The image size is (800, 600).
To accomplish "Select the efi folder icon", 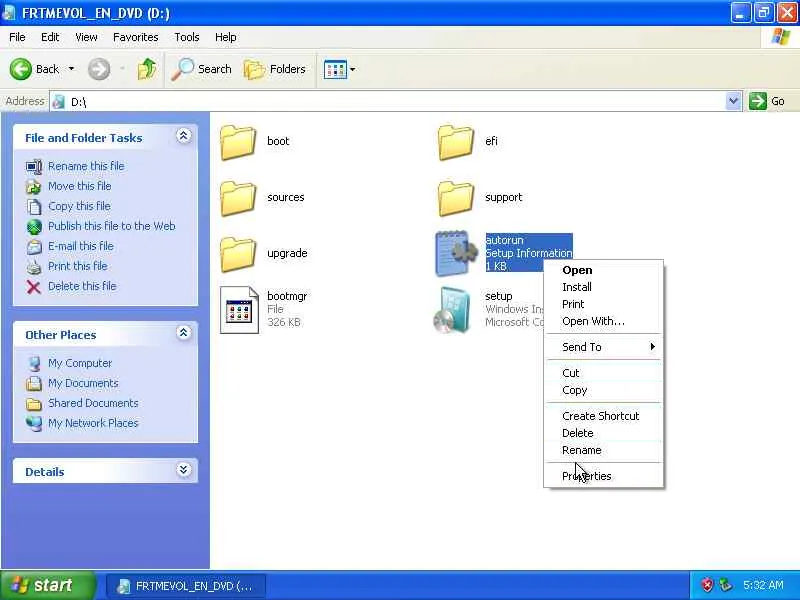I will coord(455,142).
